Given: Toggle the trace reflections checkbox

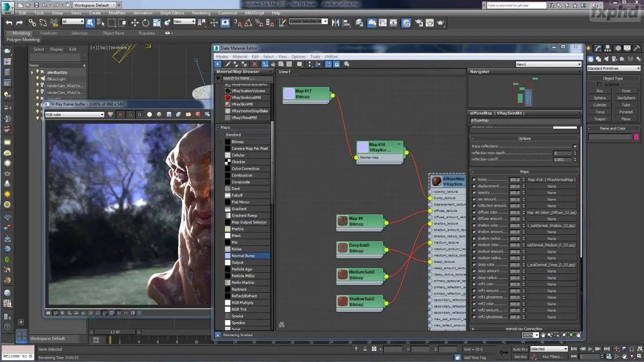Looking at the screenshot, I should [575, 146].
